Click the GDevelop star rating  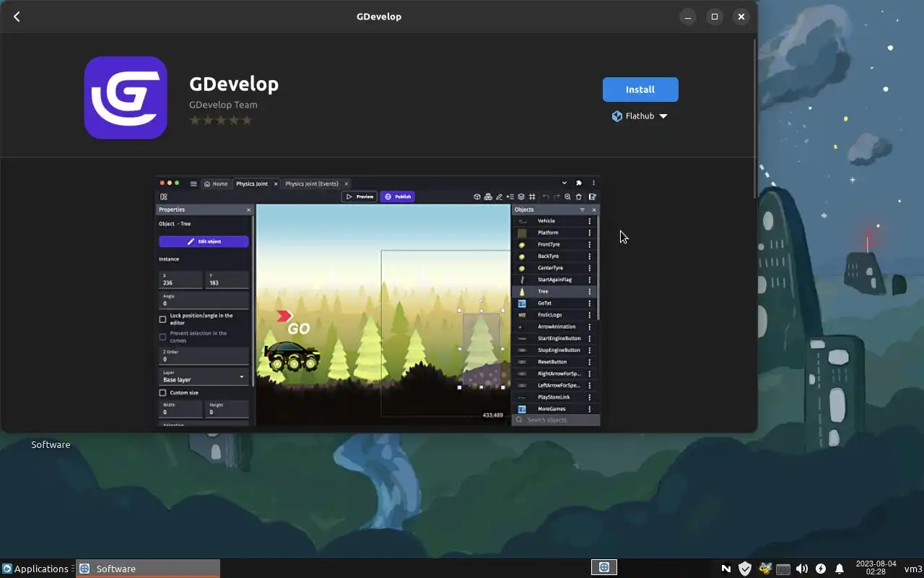[x=221, y=120]
